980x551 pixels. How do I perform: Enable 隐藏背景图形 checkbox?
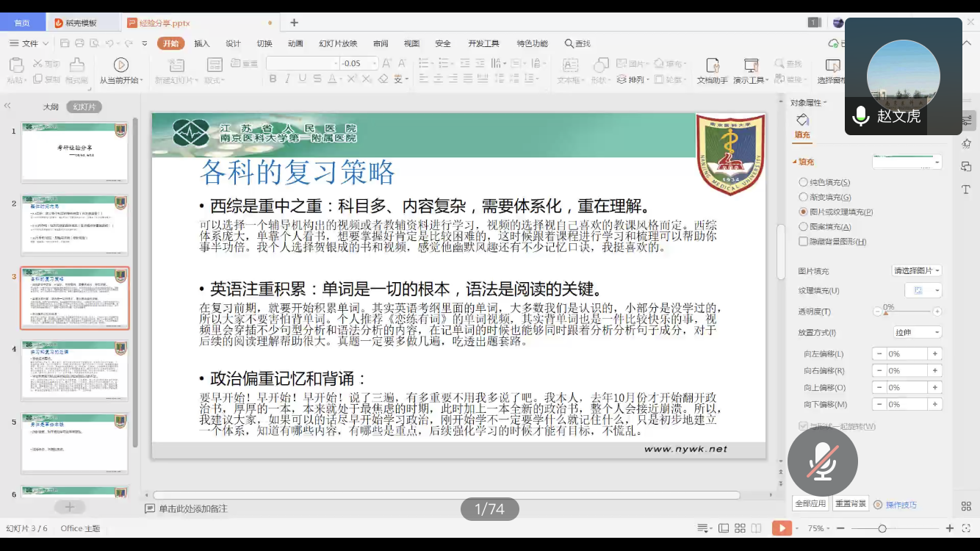click(803, 242)
